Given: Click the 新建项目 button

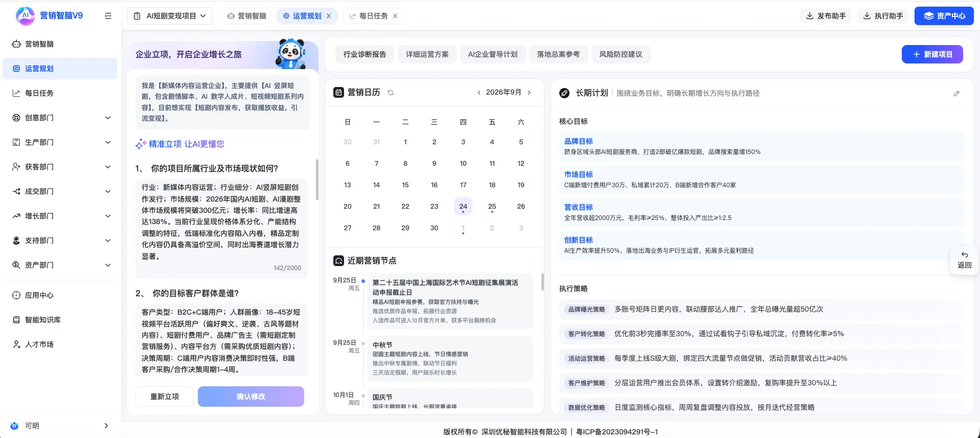Looking at the screenshot, I should tap(932, 54).
